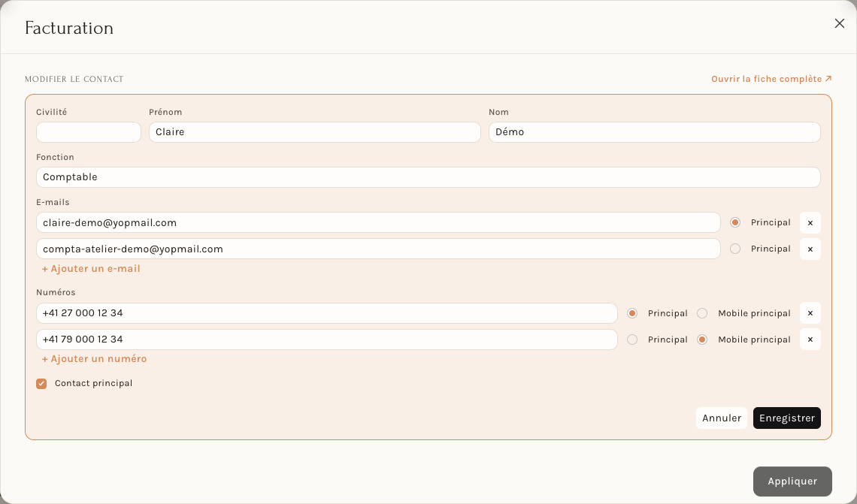This screenshot has width=857, height=504.
Task: Delete the +41 79 000 12 34 number row
Action: coord(810,339)
